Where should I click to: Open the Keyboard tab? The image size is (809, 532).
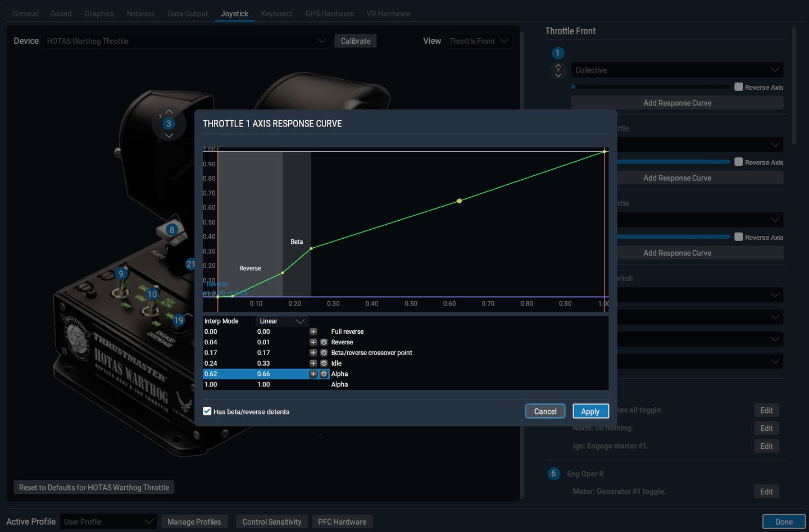click(x=277, y=13)
